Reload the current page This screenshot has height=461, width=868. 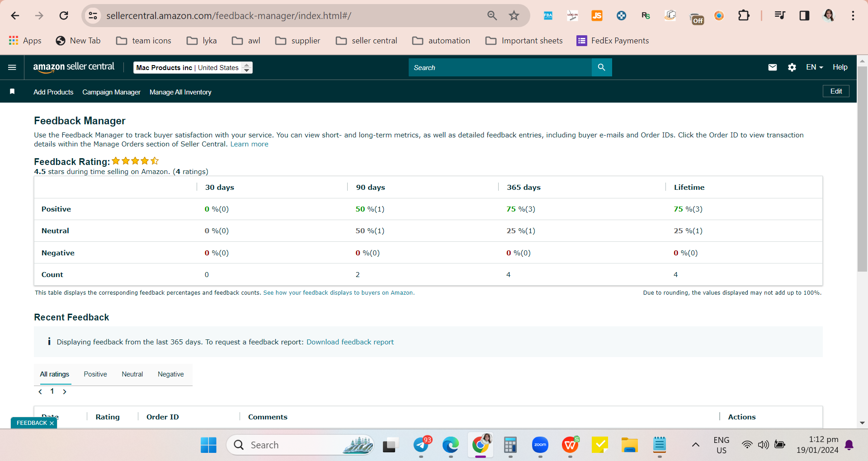point(64,16)
